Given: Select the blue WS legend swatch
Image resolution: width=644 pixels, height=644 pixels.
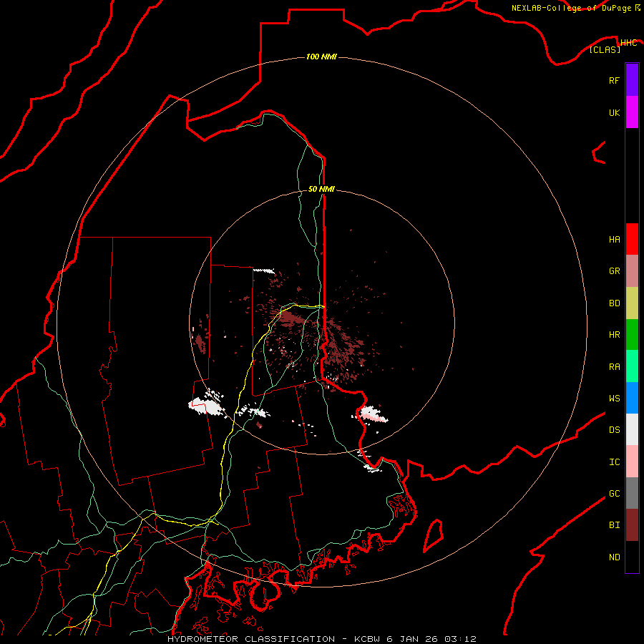Looking at the screenshot, I should pos(632,398).
